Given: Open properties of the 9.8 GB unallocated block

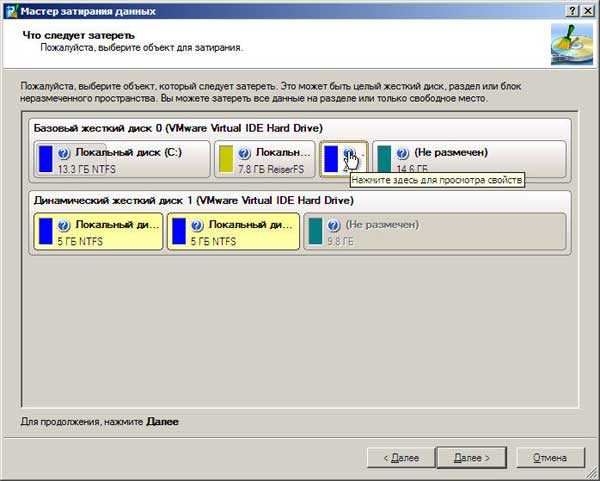Looking at the screenshot, I should pyautogui.click(x=333, y=225).
